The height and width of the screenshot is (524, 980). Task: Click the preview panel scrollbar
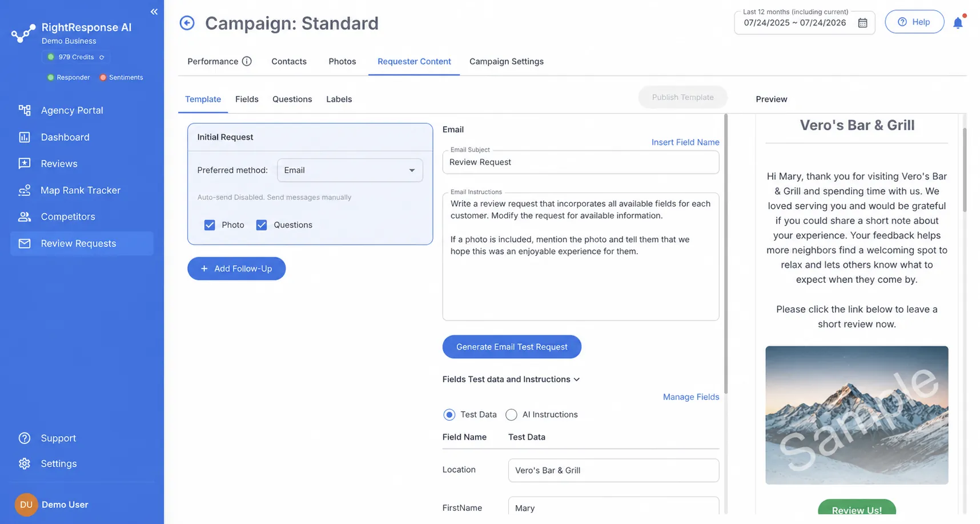[x=965, y=170]
